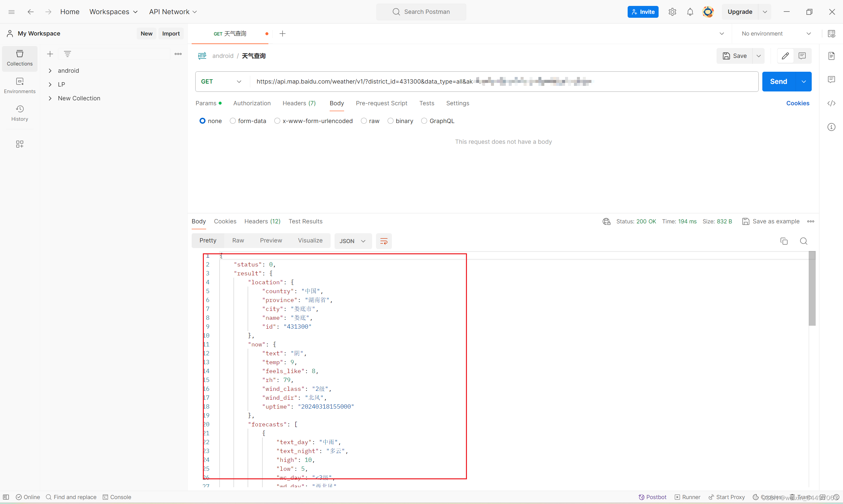The image size is (843, 504).
Task: Choose the GraphQL body option
Action: [x=424, y=121]
